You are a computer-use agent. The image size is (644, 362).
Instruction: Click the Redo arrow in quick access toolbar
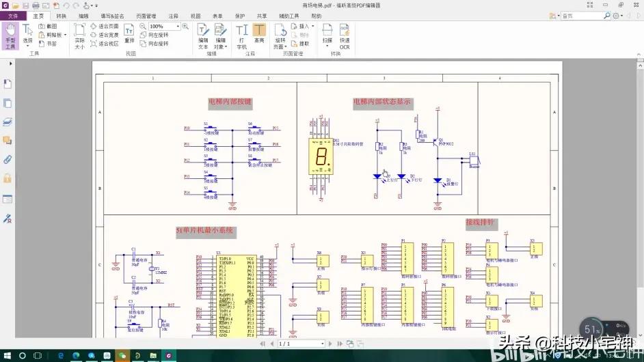76,5
